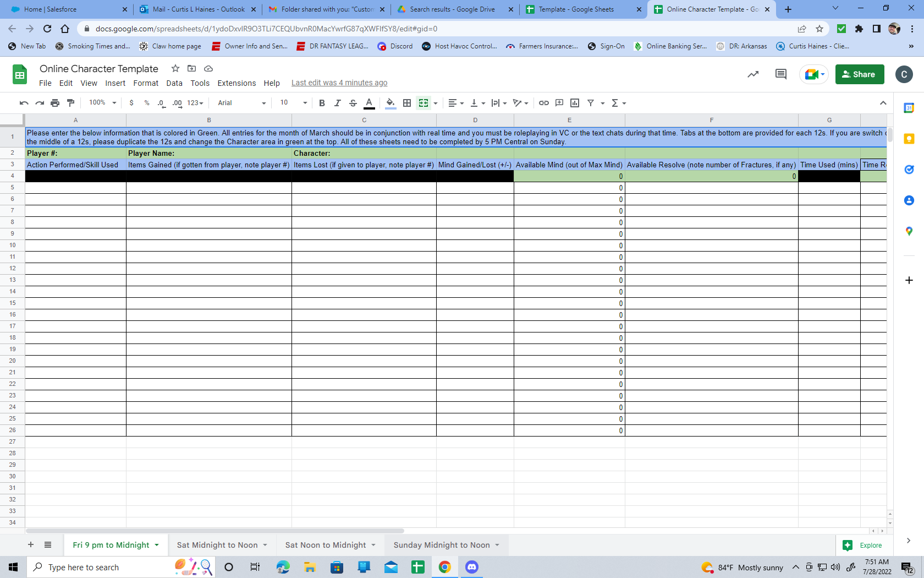Toggle strikethrough formatting
924x578 pixels.
pos(353,103)
